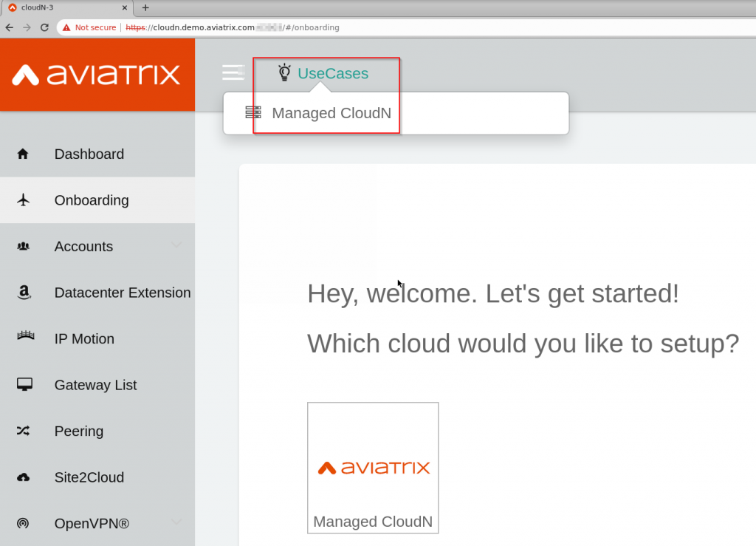The image size is (756, 546).
Task: Click the UseCases lightbulb icon
Action: pos(284,72)
